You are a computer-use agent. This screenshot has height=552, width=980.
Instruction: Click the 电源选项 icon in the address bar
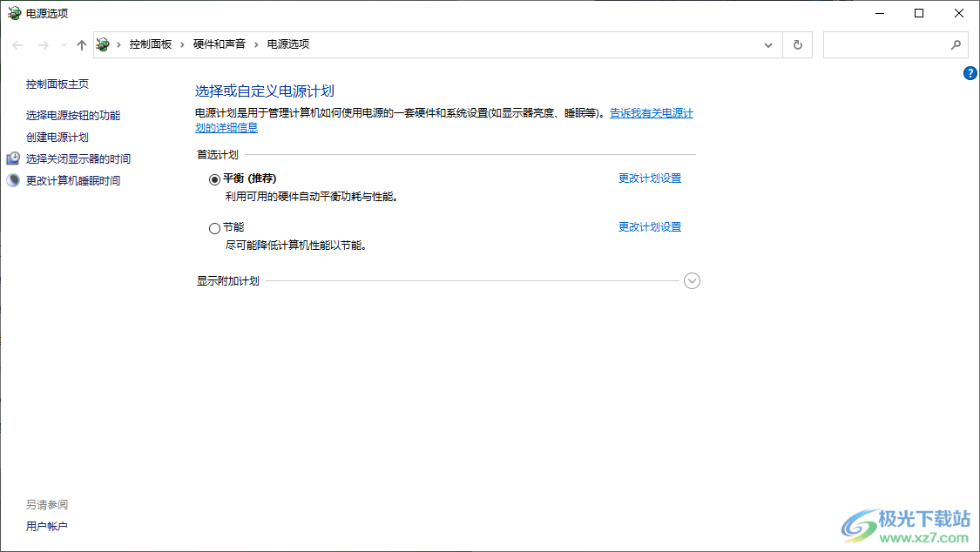click(103, 44)
